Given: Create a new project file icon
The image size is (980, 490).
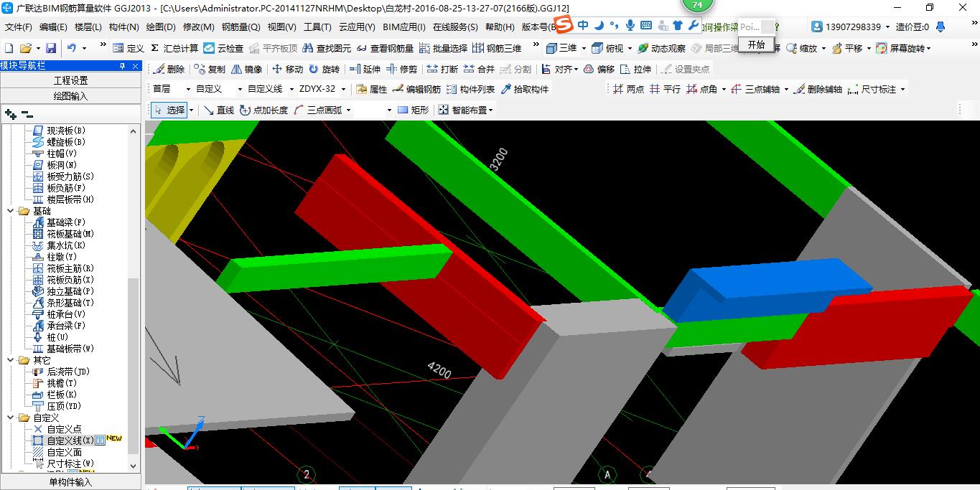Looking at the screenshot, I should pyautogui.click(x=9, y=48).
